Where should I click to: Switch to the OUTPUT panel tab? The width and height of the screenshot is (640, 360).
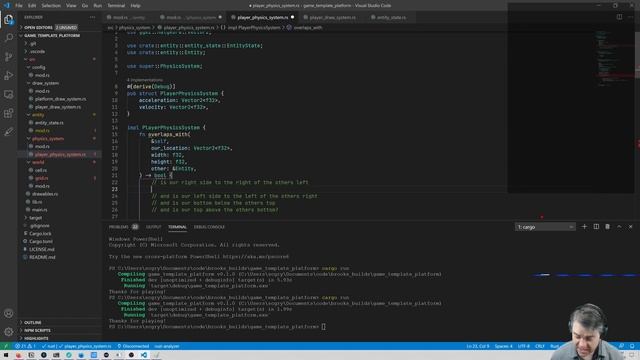pyautogui.click(x=153, y=227)
